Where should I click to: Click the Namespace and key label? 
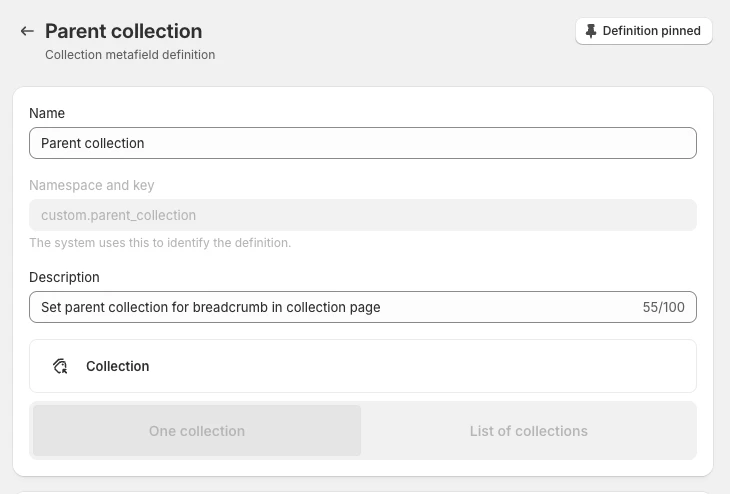point(92,185)
